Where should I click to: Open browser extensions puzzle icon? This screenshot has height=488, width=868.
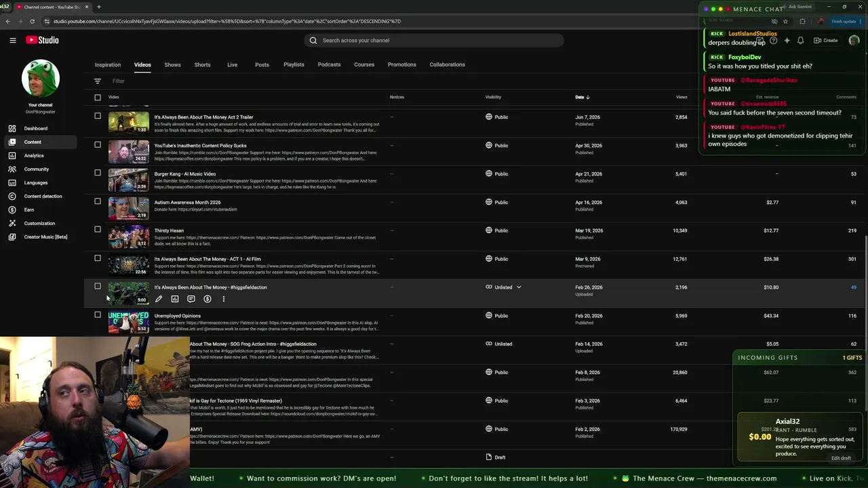(802, 21)
